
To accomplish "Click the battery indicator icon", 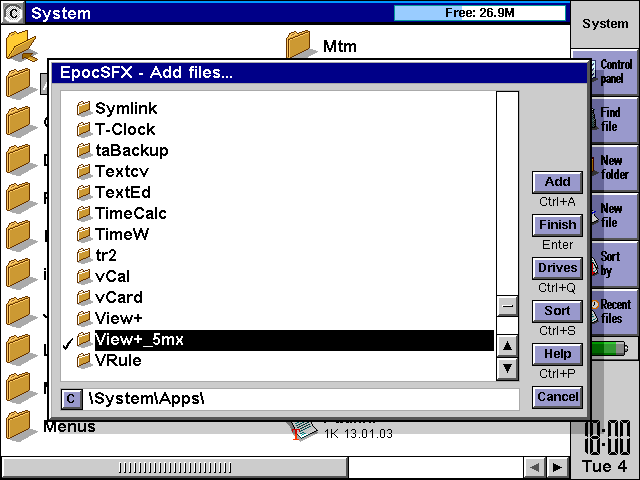I will tap(610, 349).
